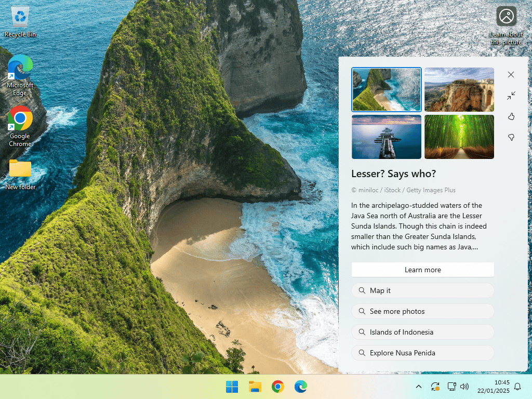
Task: Select Explore Nusa Penida suggestion
Action: (x=422, y=353)
